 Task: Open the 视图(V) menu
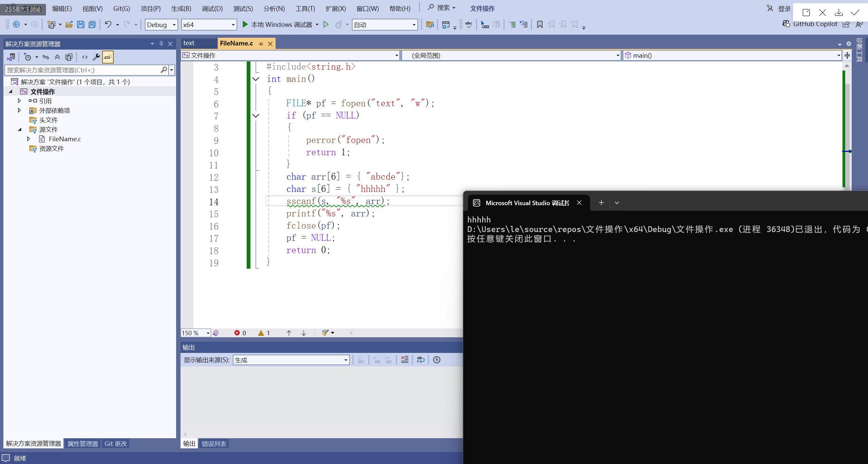click(x=92, y=8)
